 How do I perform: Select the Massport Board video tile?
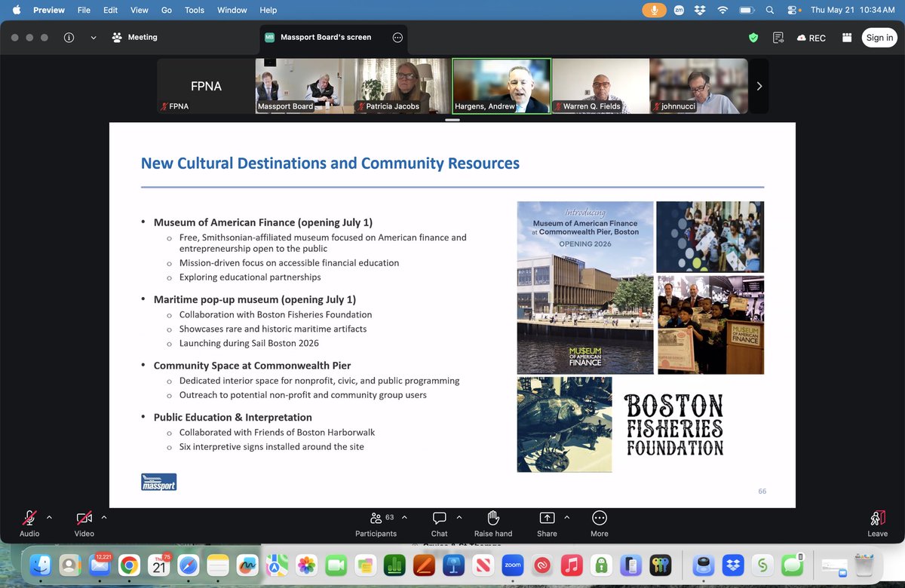[x=305, y=86]
